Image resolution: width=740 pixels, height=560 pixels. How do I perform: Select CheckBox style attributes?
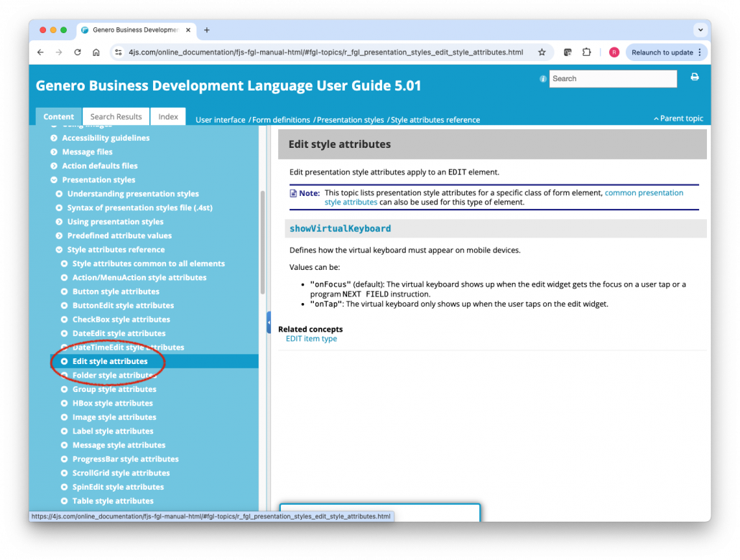point(121,319)
